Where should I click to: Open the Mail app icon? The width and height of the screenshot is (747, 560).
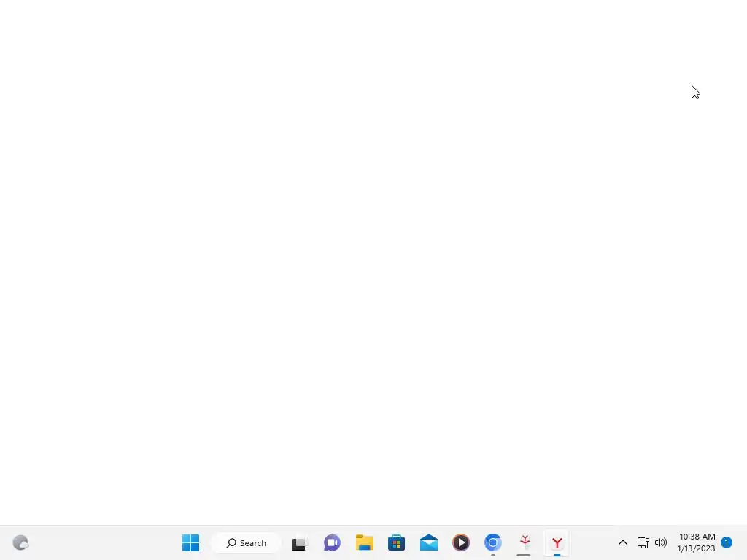pyautogui.click(x=429, y=542)
